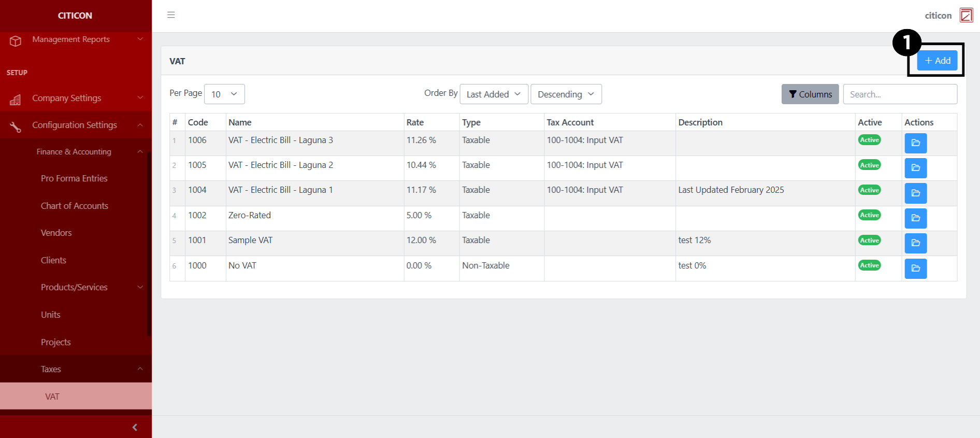Open folder action for Sample VAT row
This screenshot has height=438, width=980.
click(915, 243)
